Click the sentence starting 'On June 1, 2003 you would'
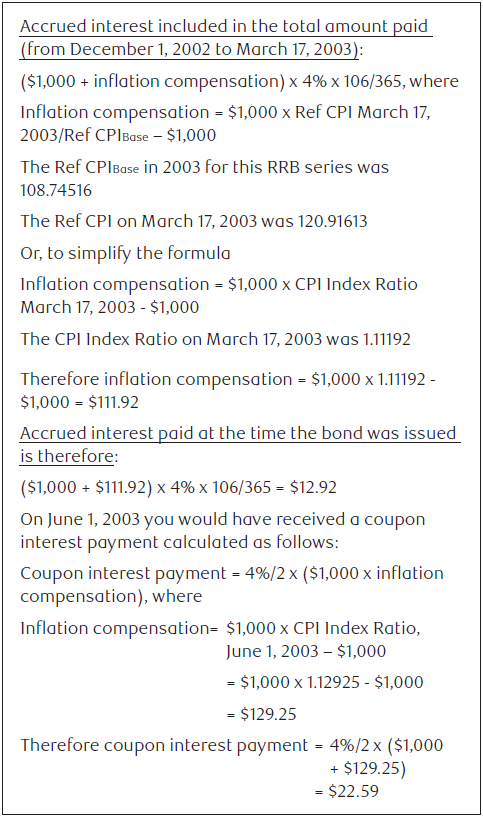 (223, 519)
